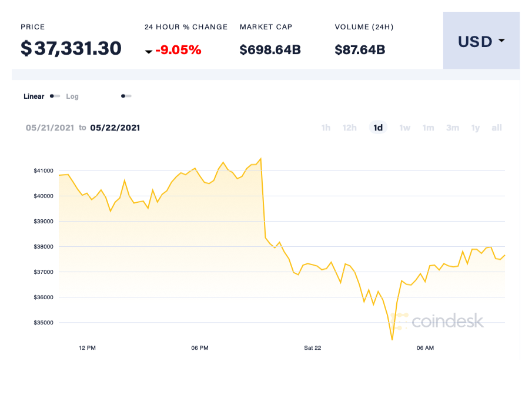
Task: Click the price value $37,331.30
Action: click(x=71, y=48)
